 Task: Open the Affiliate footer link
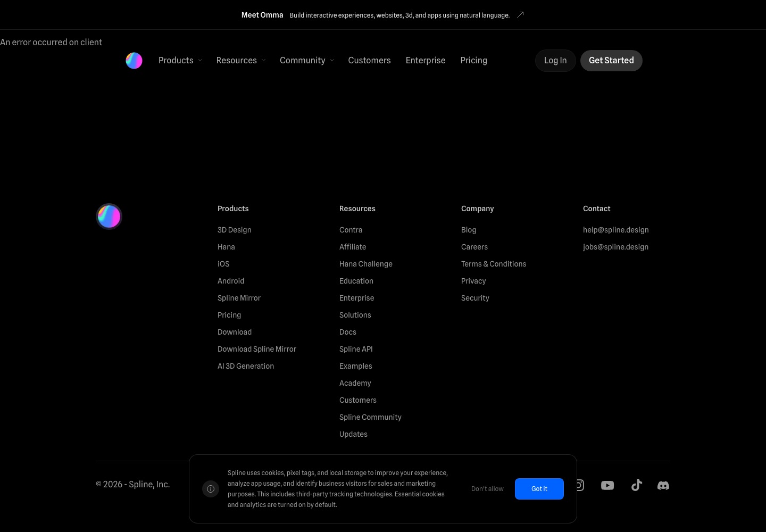pos(353,247)
